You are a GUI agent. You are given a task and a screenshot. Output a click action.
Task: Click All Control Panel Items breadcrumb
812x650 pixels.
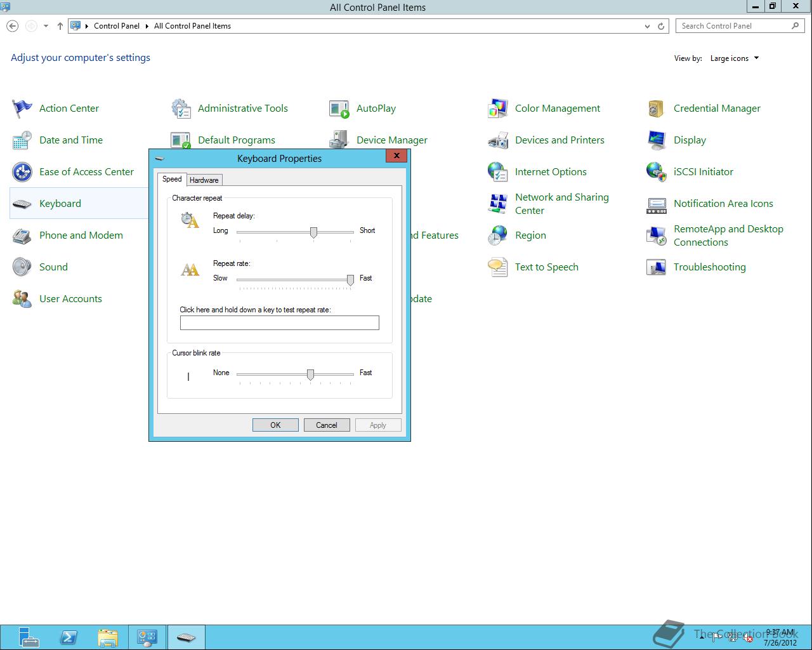pos(192,26)
